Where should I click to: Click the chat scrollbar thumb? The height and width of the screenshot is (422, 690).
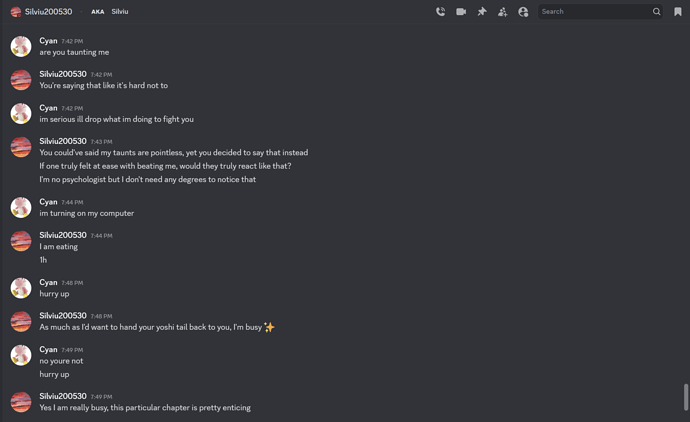pos(685,396)
